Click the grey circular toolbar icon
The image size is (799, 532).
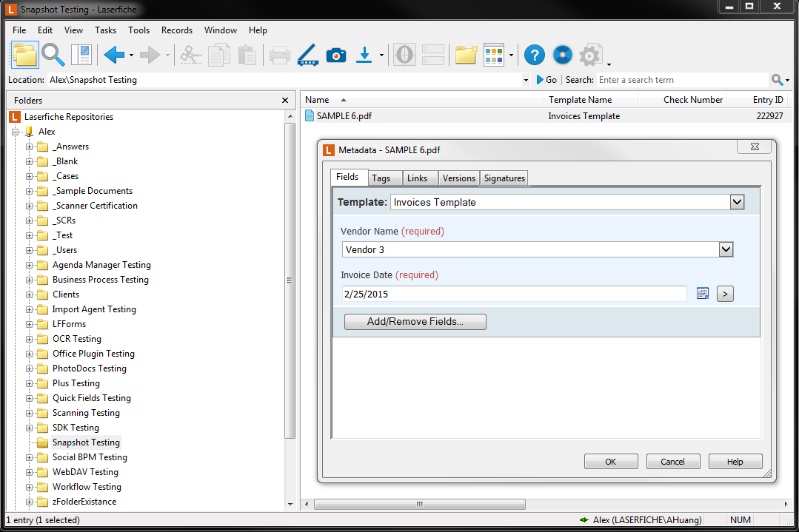click(x=404, y=55)
